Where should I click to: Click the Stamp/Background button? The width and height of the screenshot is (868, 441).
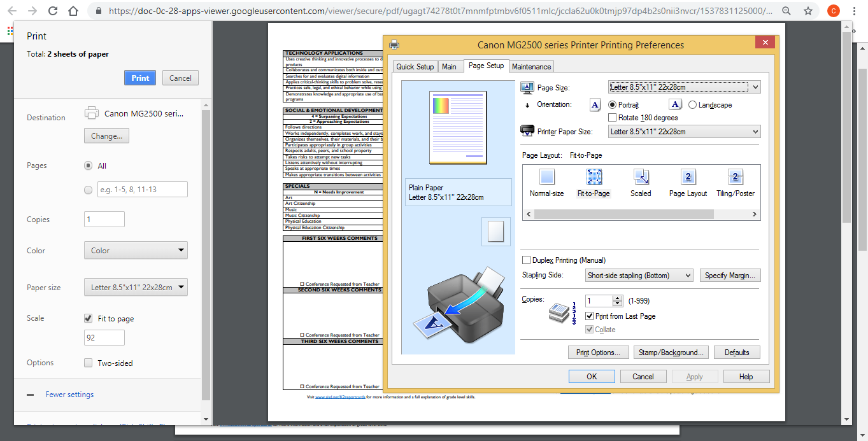pos(671,353)
